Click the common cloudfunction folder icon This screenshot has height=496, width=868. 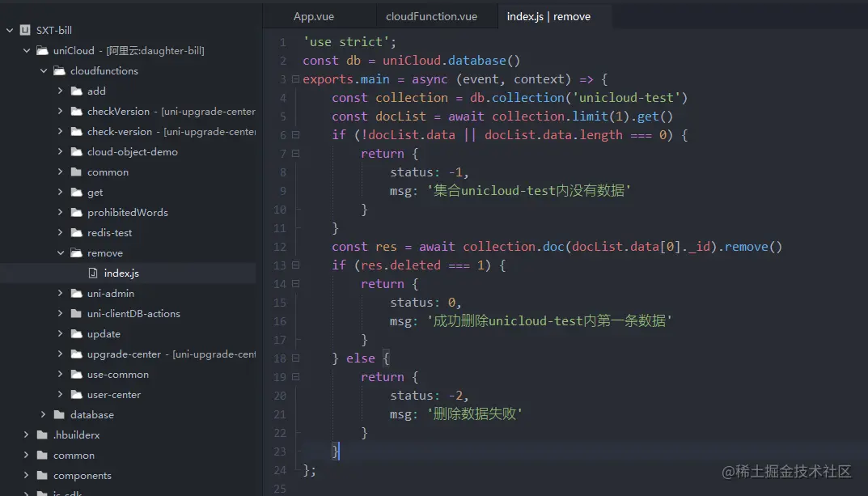76,172
